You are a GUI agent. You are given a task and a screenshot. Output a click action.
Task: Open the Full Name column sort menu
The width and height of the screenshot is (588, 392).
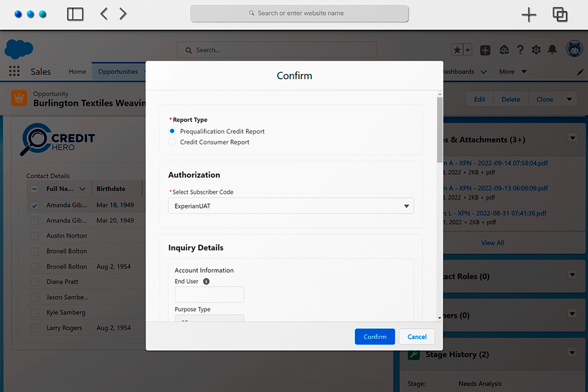[x=82, y=188]
